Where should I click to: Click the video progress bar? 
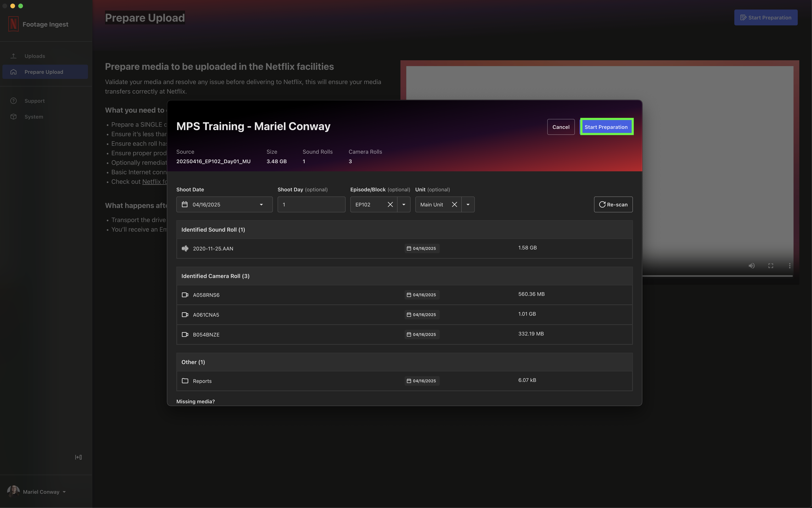pyautogui.click(x=717, y=276)
